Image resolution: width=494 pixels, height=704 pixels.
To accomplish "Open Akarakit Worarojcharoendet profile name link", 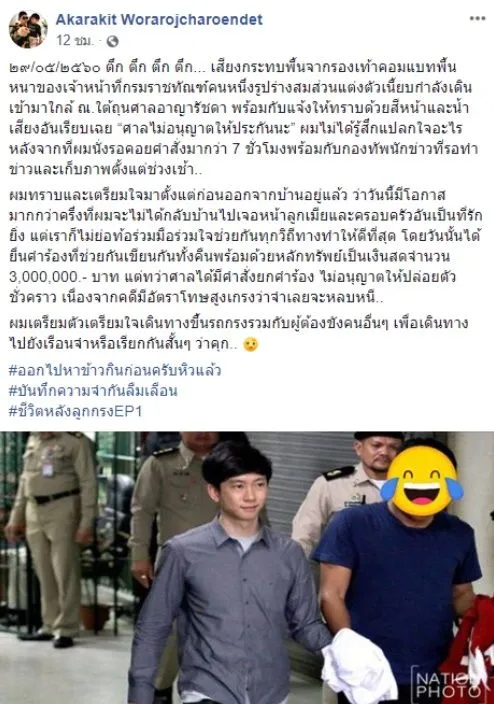I will pyautogui.click(x=159, y=19).
